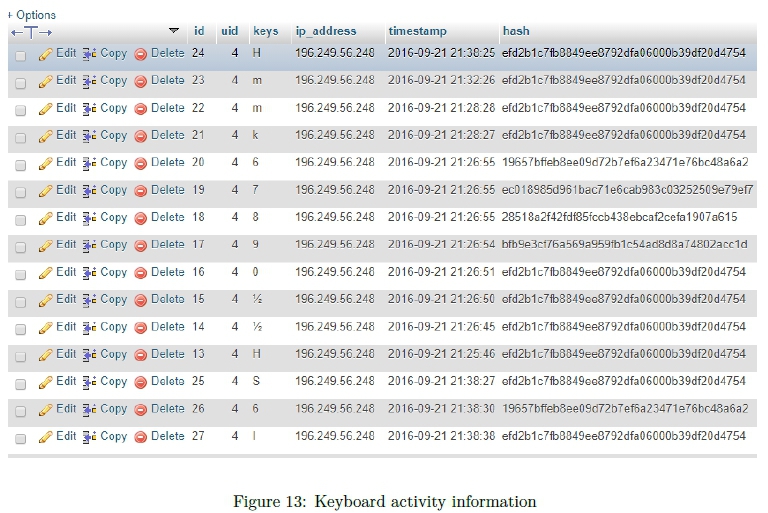The width and height of the screenshot is (768, 513).
Task: Click the red Delete icon for row id 16
Action: click(140, 272)
